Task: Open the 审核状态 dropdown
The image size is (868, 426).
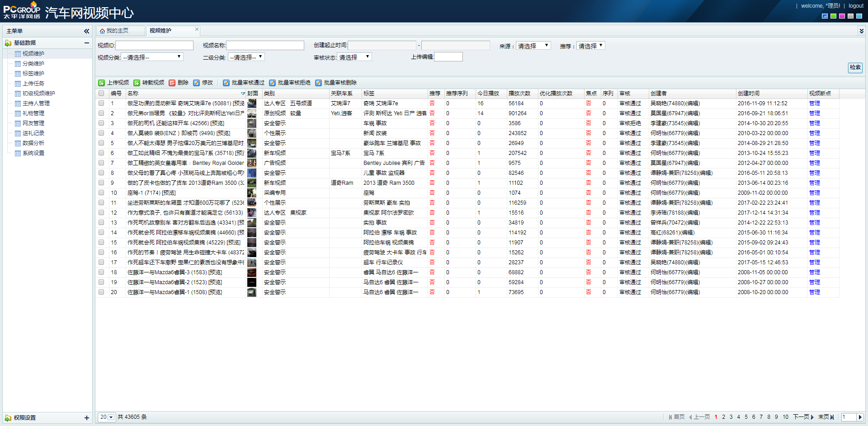Action: [354, 57]
